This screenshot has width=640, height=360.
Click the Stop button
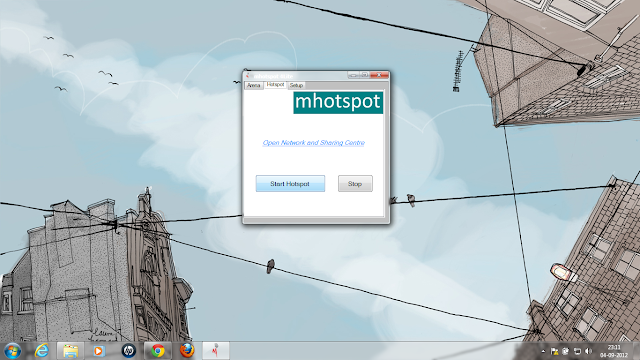pos(355,184)
